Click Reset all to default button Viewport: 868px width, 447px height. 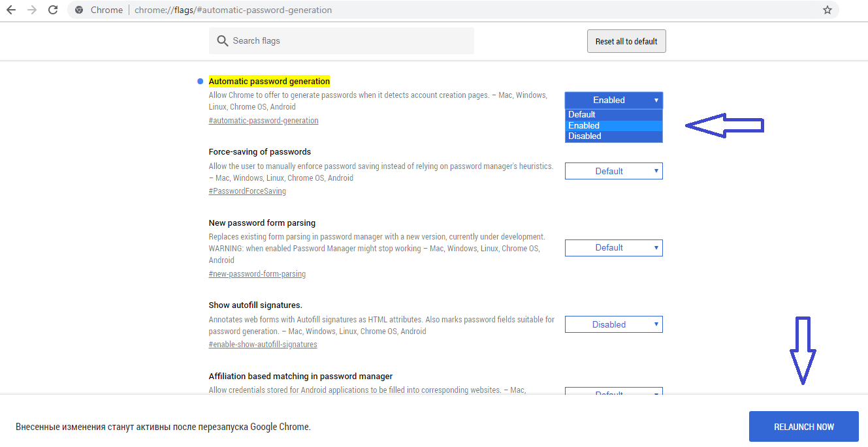click(x=626, y=41)
